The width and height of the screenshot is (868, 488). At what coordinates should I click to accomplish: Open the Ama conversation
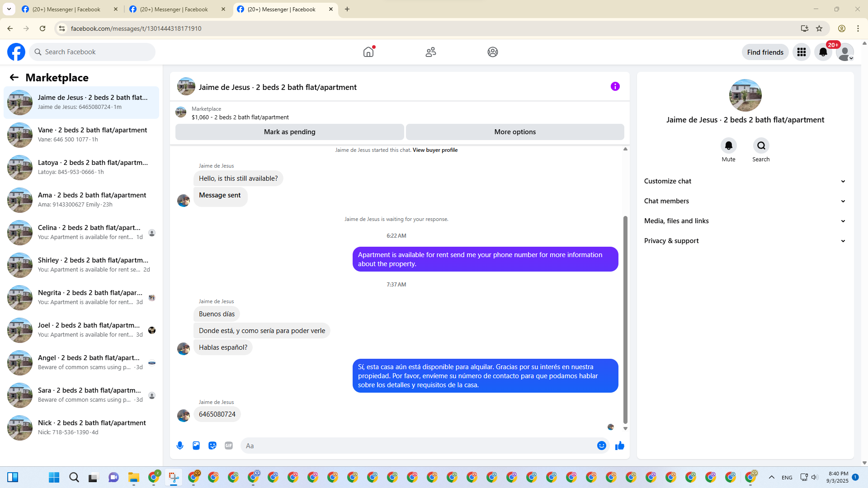point(81,200)
